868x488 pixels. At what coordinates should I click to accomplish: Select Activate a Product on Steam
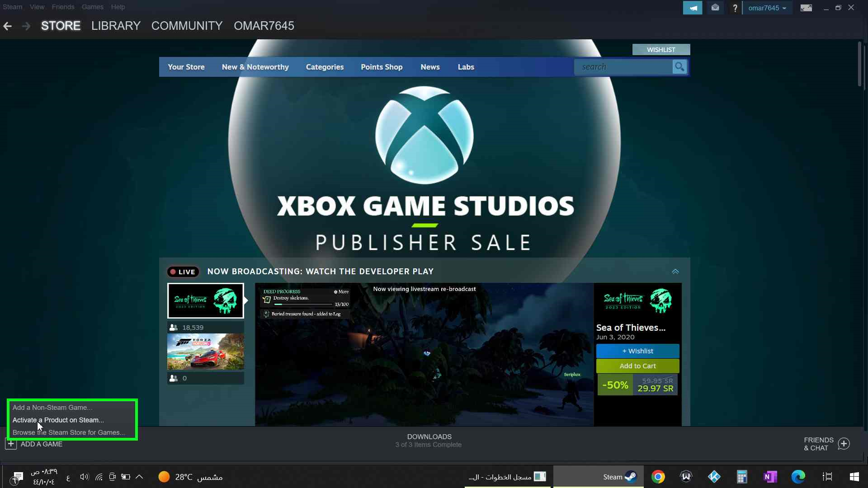click(58, 420)
